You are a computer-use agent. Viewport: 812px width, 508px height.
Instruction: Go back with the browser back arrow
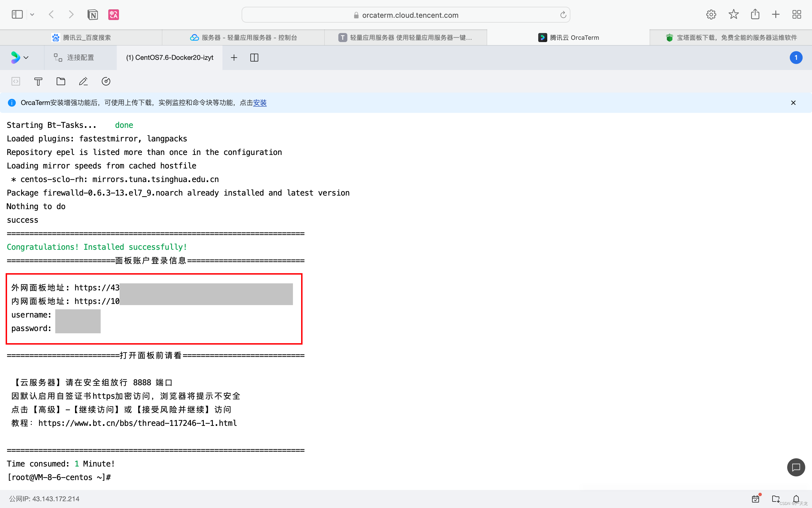tap(51, 14)
